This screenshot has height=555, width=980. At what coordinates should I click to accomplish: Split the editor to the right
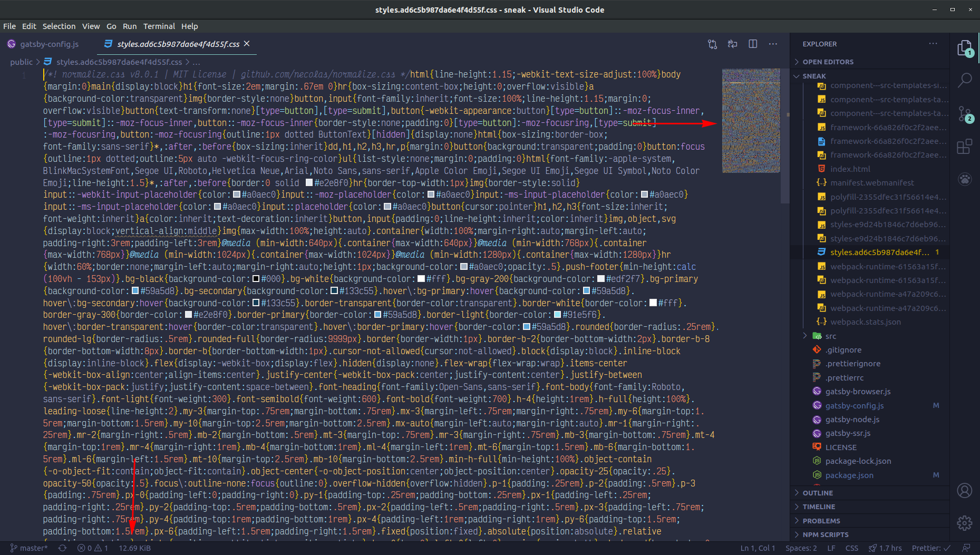pos(753,44)
